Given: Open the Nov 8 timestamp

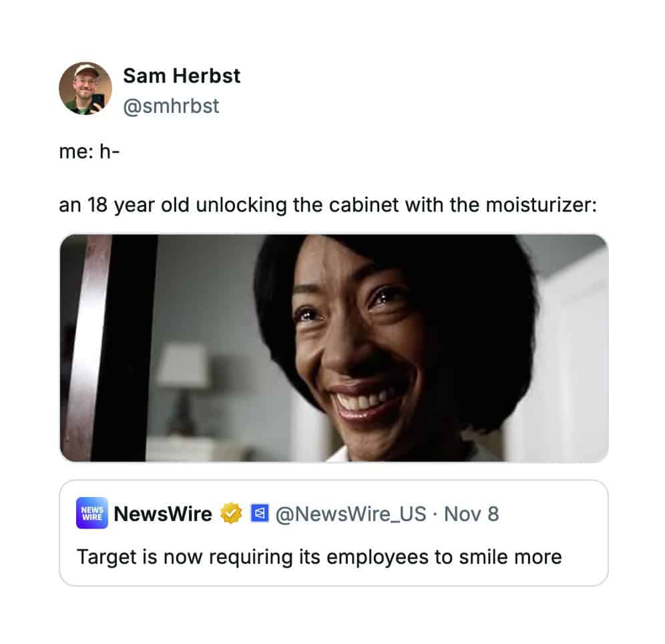Looking at the screenshot, I should coord(471,514).
